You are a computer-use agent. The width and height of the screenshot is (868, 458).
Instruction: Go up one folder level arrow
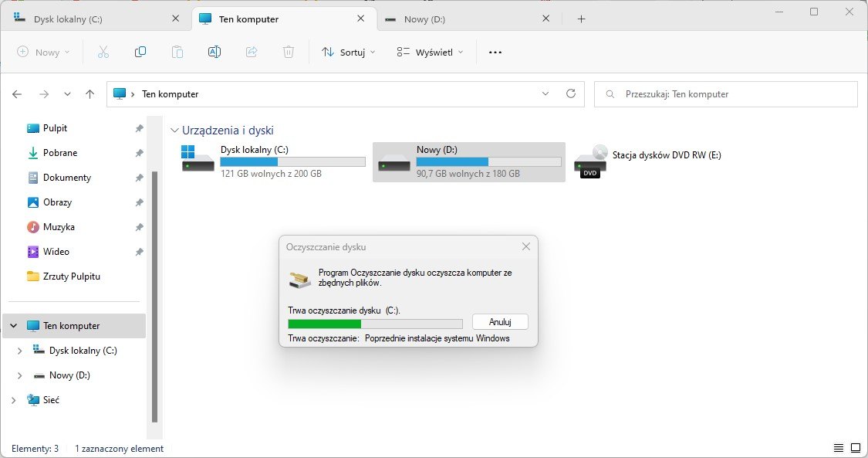[x=90, y=94]
